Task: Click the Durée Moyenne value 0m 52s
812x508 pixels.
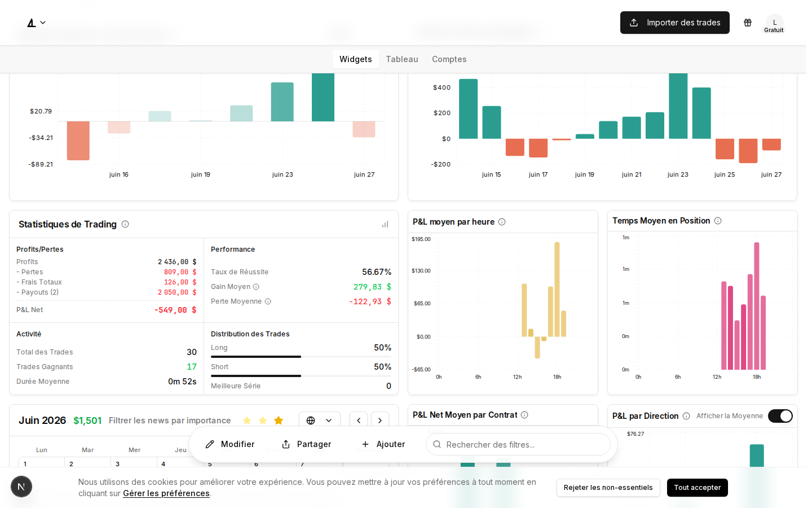Action: [182, 382]
